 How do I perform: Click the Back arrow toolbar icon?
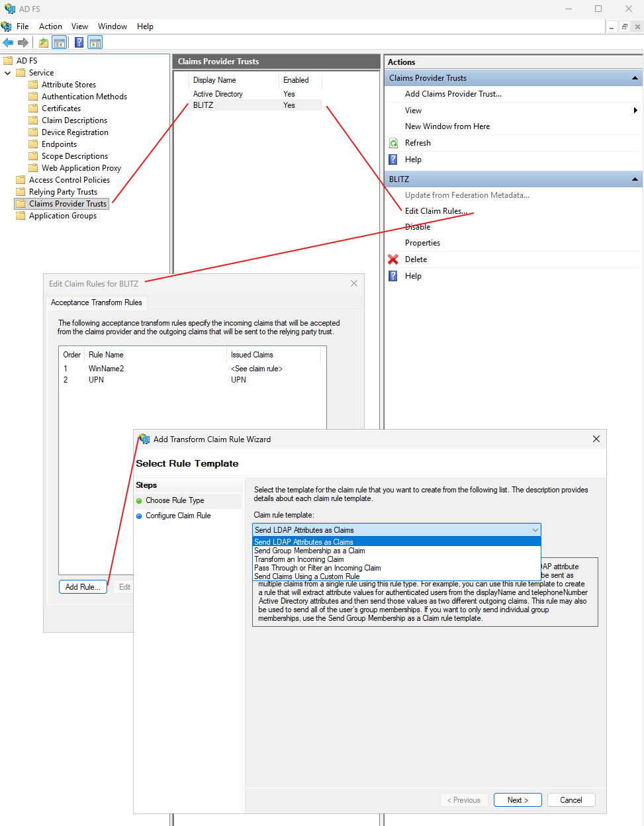click(8, 42)
